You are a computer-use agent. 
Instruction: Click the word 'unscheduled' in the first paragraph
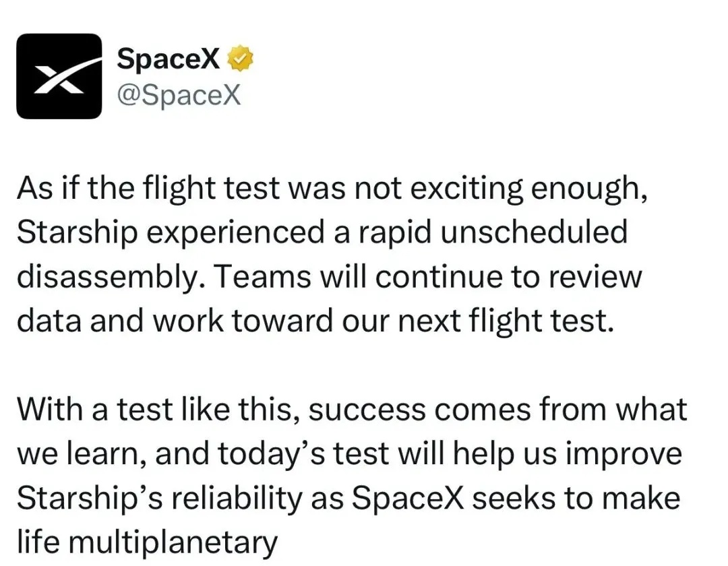point(534,232)
